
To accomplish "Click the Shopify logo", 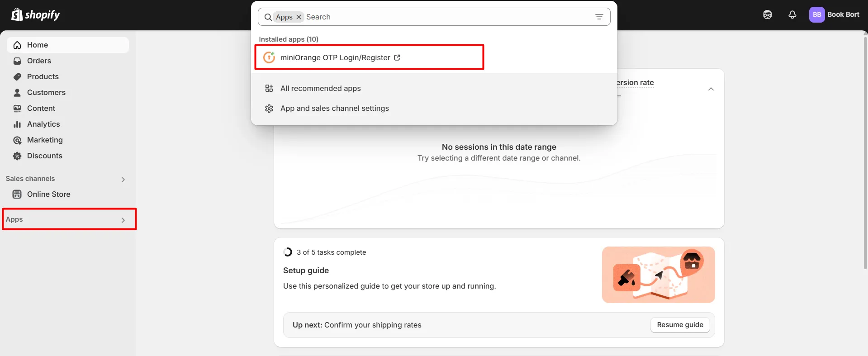I will click(35, 14).
